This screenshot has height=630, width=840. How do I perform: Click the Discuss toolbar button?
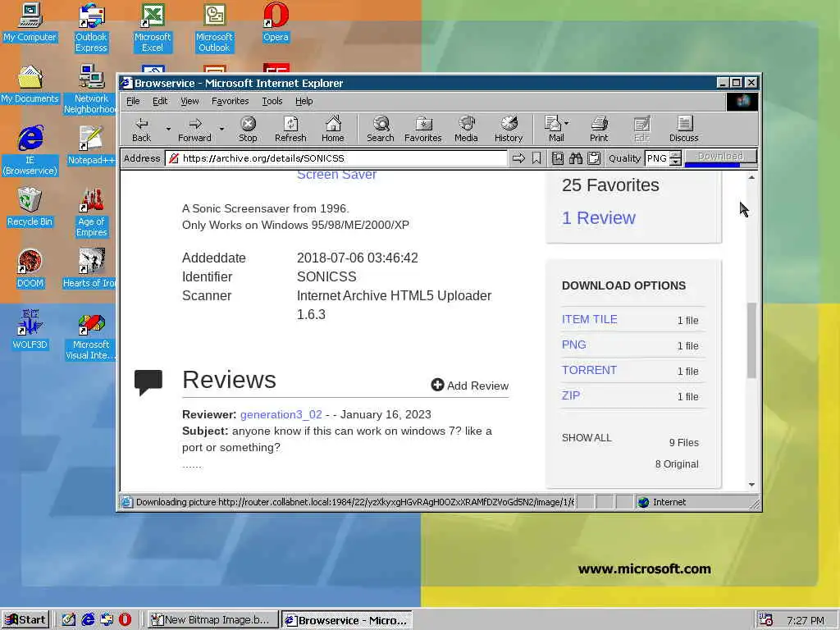coord(683,129)
